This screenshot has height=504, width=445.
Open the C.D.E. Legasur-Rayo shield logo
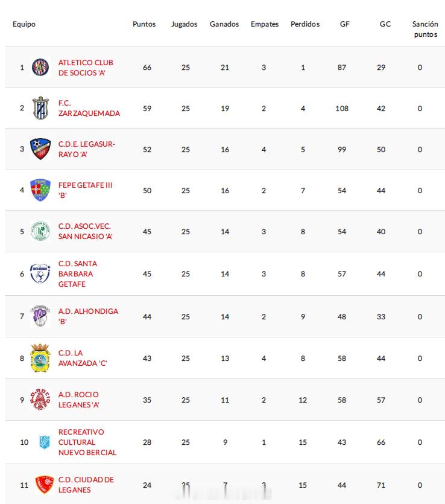tap(40, 149)
